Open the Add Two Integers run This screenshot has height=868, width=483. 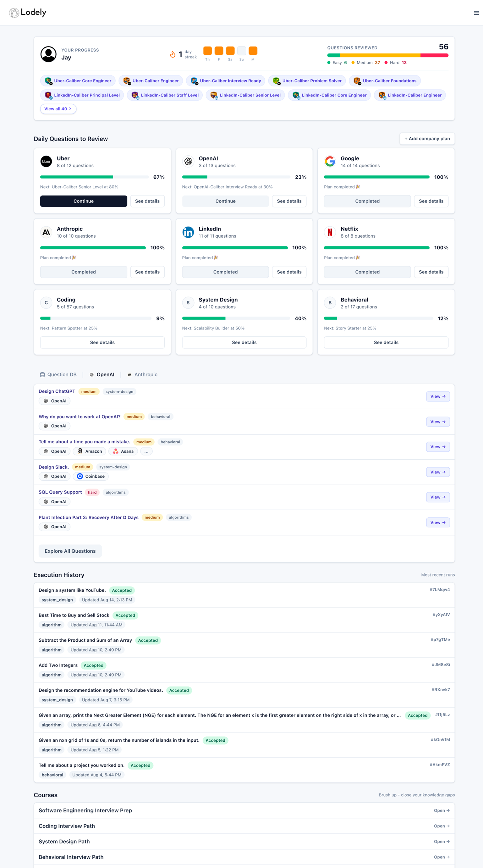(244, 670)
